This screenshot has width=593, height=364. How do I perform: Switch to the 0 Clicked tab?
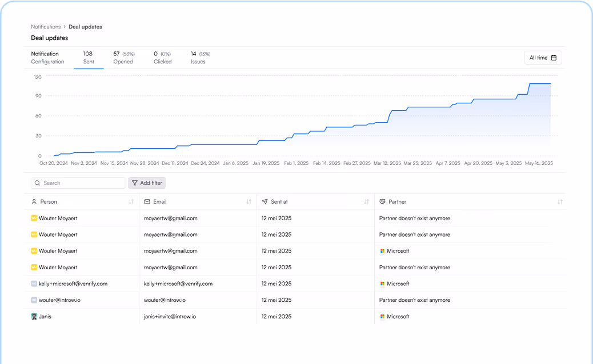click(163, 58)
